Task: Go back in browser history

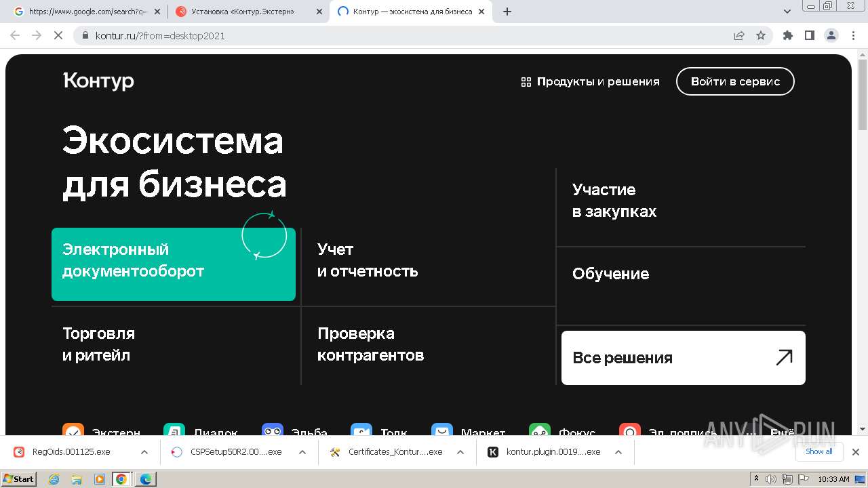Action: 15,35
